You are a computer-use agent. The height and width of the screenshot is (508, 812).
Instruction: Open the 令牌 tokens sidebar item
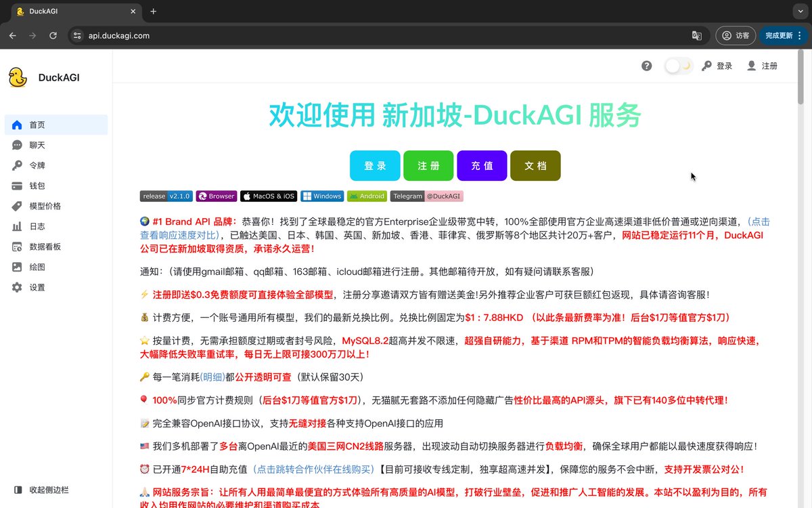coord(56,165)
